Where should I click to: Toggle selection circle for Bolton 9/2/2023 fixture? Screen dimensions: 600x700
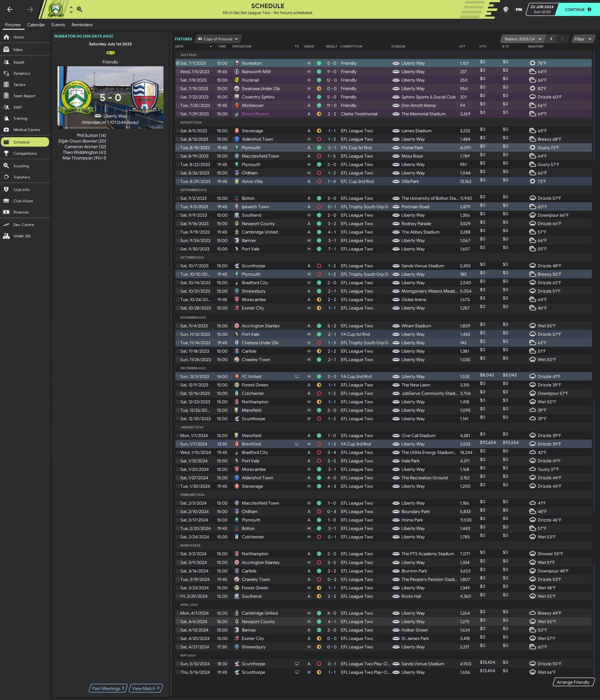177,198
